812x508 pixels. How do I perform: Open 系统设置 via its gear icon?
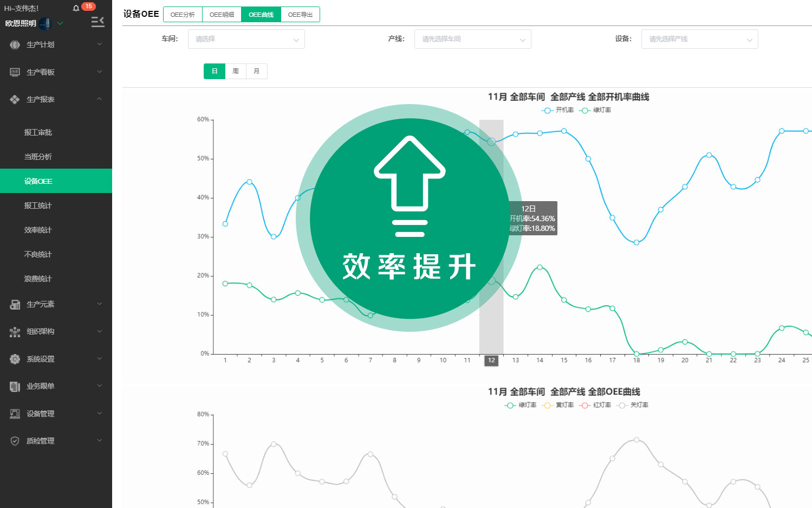tap(15, 358)
